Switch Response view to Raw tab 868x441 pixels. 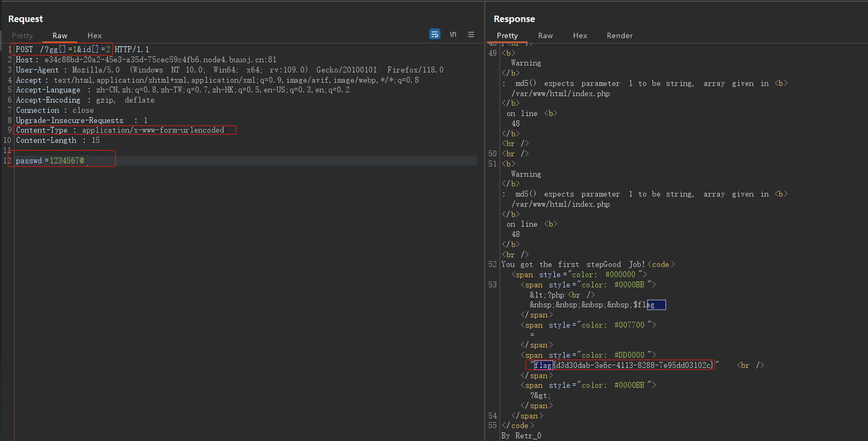pyautogui.click(x=545, y=35)
